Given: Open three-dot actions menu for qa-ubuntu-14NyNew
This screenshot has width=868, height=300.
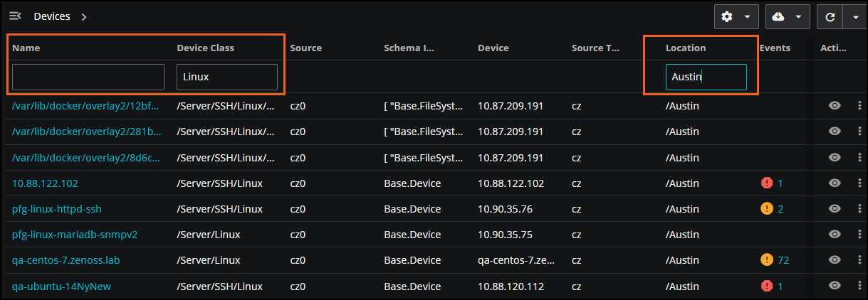Looking at the screenshot, I should [859, 286].
